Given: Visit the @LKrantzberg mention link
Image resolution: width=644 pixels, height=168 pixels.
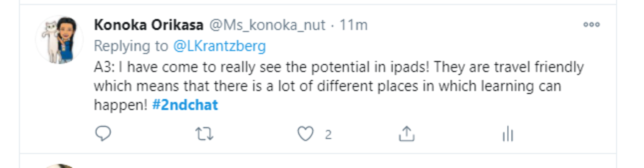Looking at the screenshot, I should click(x=219, y=46).
